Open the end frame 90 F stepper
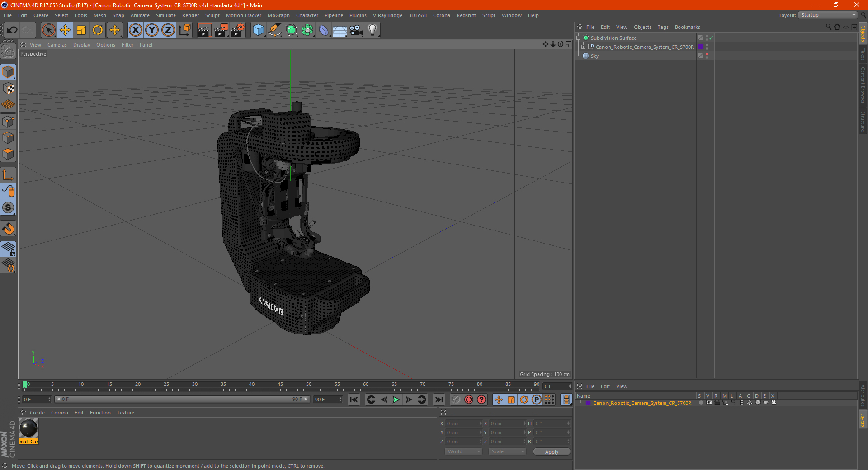The width and height of the screenshot is (868, 470). (x=328, y=399)
